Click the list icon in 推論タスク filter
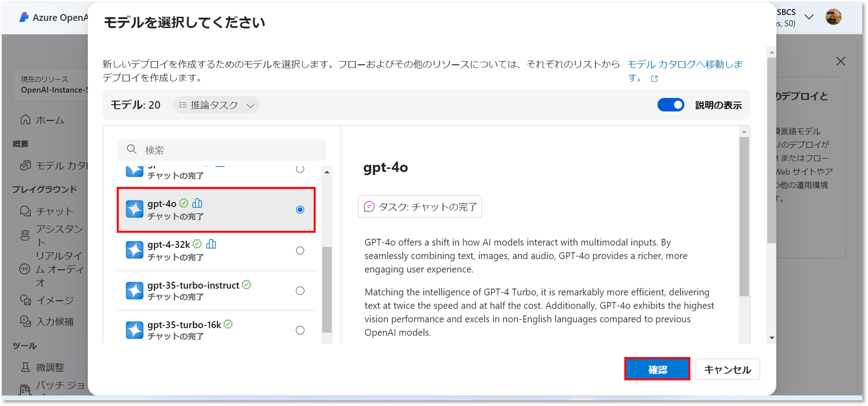Viewport: 868px width, 406px height. coord(183,105)
